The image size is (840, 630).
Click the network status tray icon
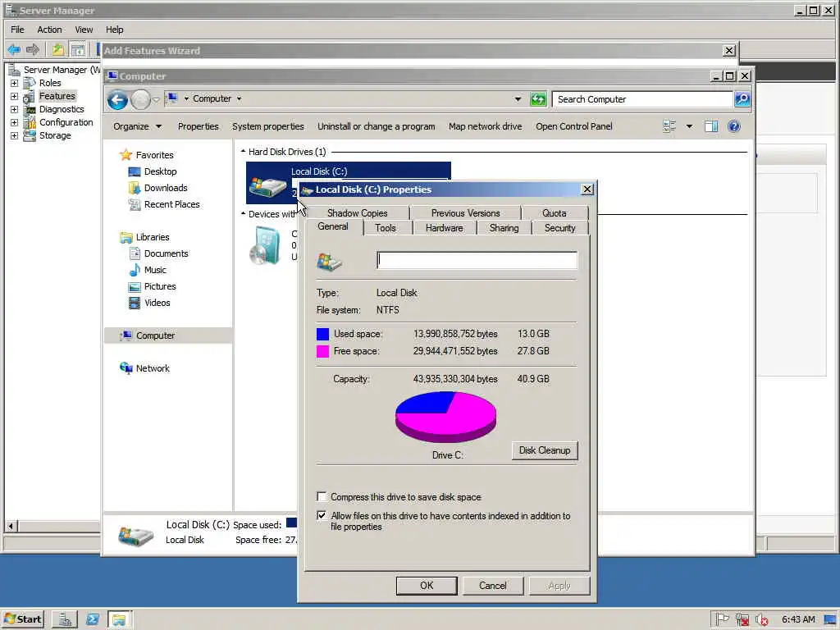coord(742,619)
